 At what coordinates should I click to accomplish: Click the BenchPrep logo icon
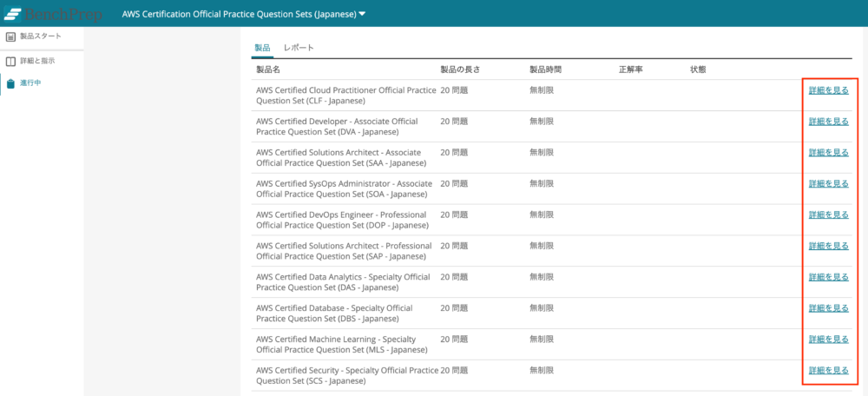[x=12, y=15]
